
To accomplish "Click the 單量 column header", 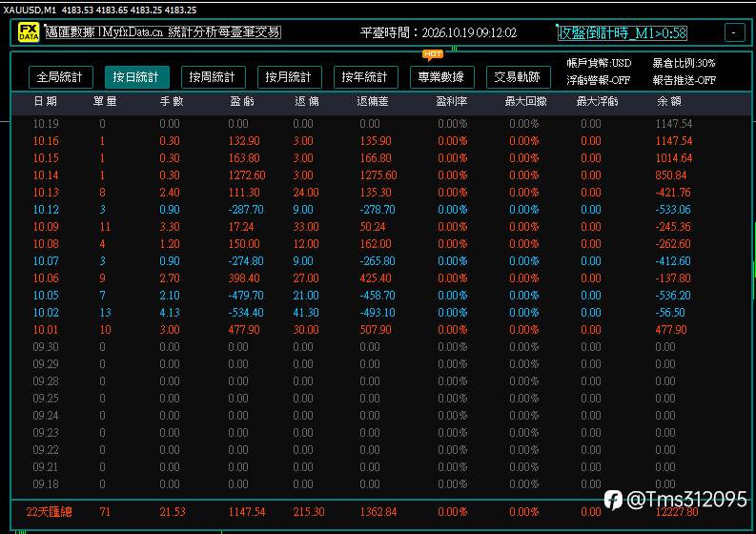I will pyautogui.click(x=105, y=101).
